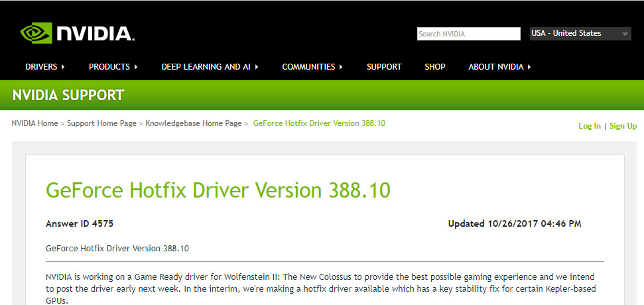The width and height of the screenshot is (644, 305).
Task: Click the Log In link
Action: click(590, 126)
